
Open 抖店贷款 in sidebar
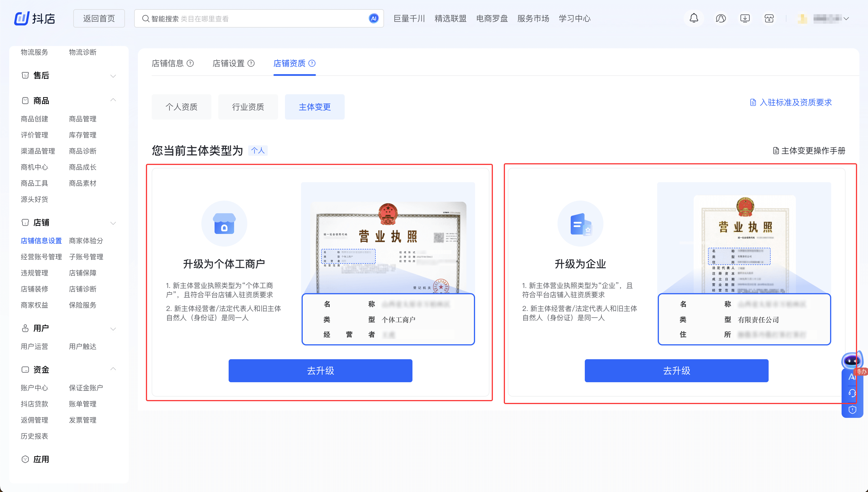[34, 404]
